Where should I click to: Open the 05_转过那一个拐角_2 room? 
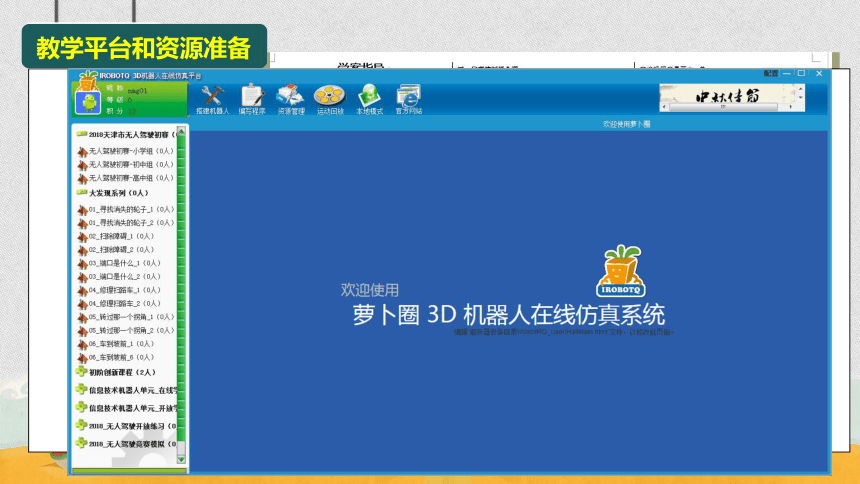(126, 330)
